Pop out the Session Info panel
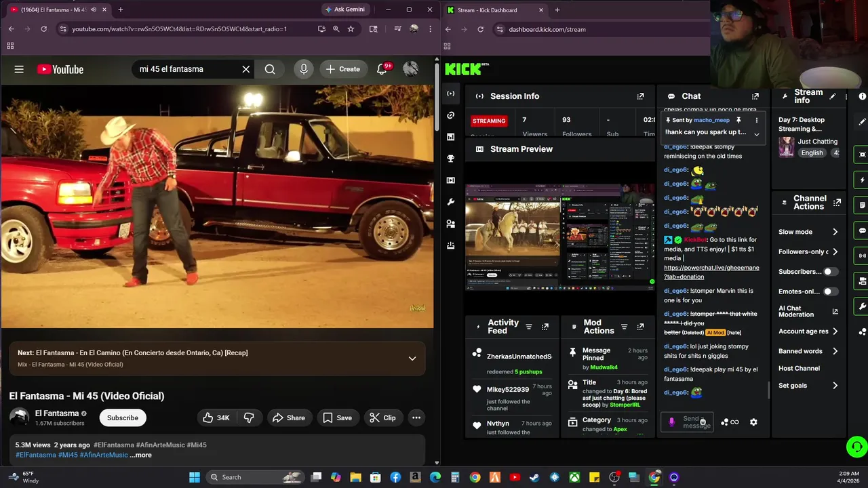 tap(640, 96)
